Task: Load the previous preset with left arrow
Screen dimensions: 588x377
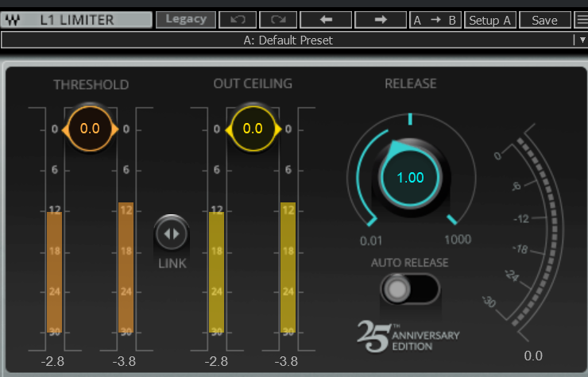Action: pyautogui.click(x=326, y=20)
